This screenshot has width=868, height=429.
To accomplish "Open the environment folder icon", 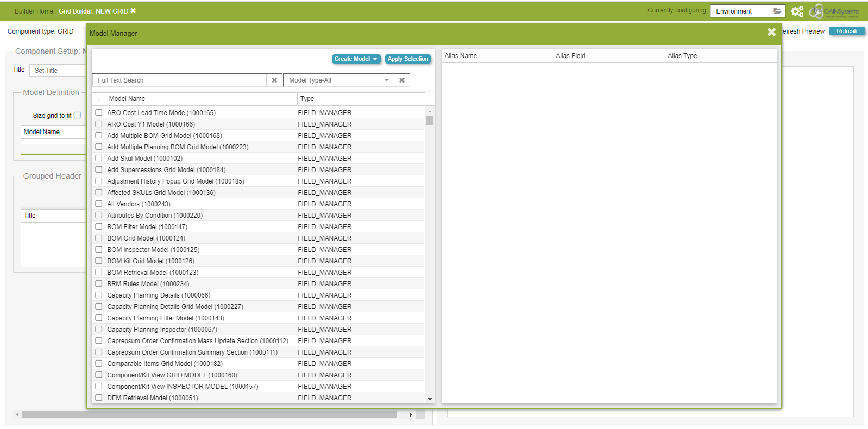I will 777,11.
